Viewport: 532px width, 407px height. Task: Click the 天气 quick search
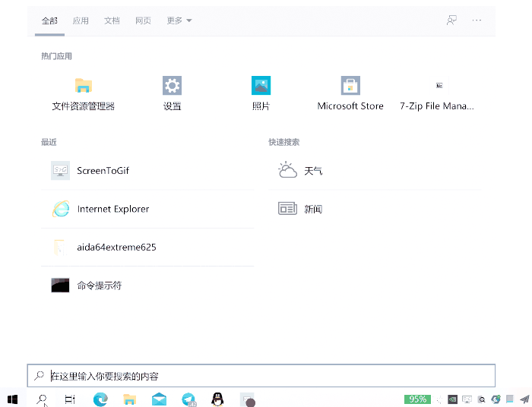(375, 170)
